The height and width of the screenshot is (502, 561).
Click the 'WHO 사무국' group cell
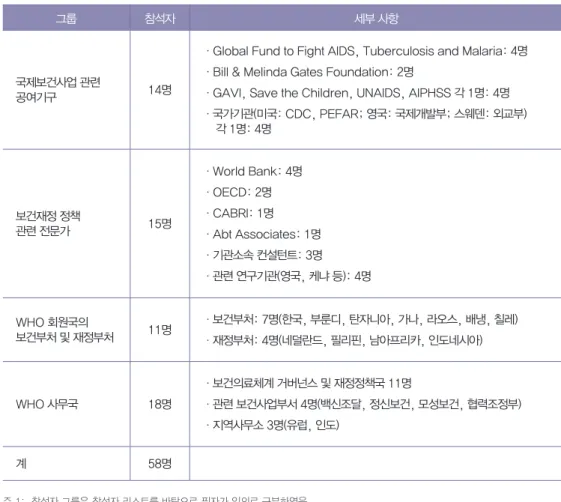coord(47,404)
